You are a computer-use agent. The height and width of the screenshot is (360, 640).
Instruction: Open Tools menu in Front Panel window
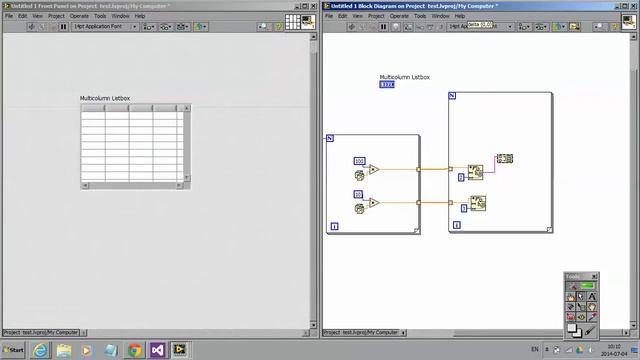coord(100,16)
